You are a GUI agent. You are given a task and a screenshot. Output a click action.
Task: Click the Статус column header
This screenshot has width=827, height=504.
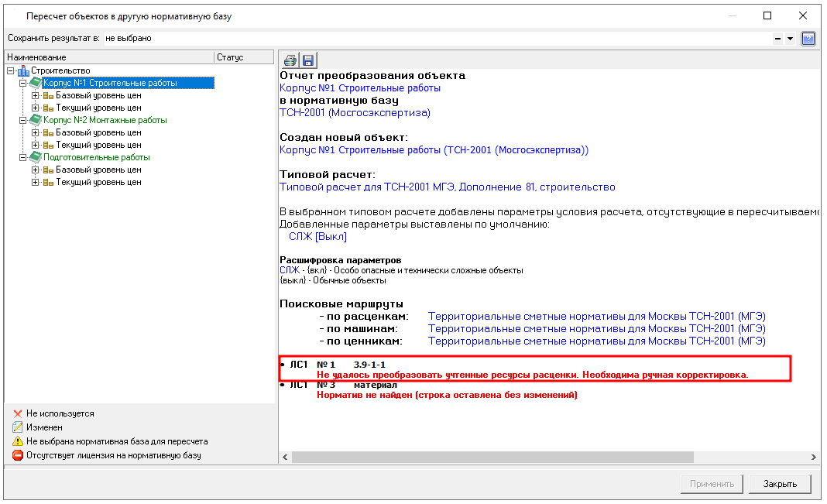[243, 57]
